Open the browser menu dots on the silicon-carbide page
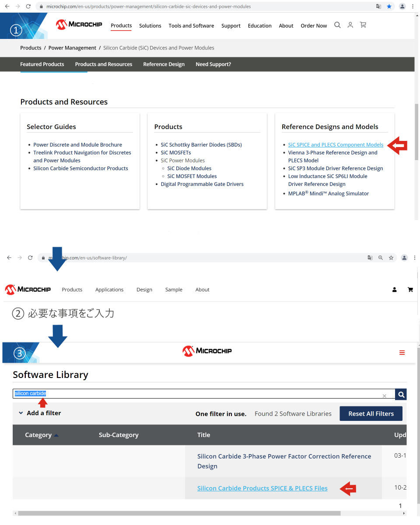This screenshot has width=420, height=525. [x=413, y=7]
